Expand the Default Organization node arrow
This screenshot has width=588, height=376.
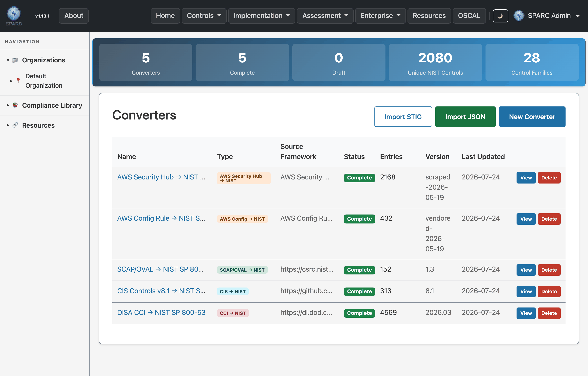point(11,81)
